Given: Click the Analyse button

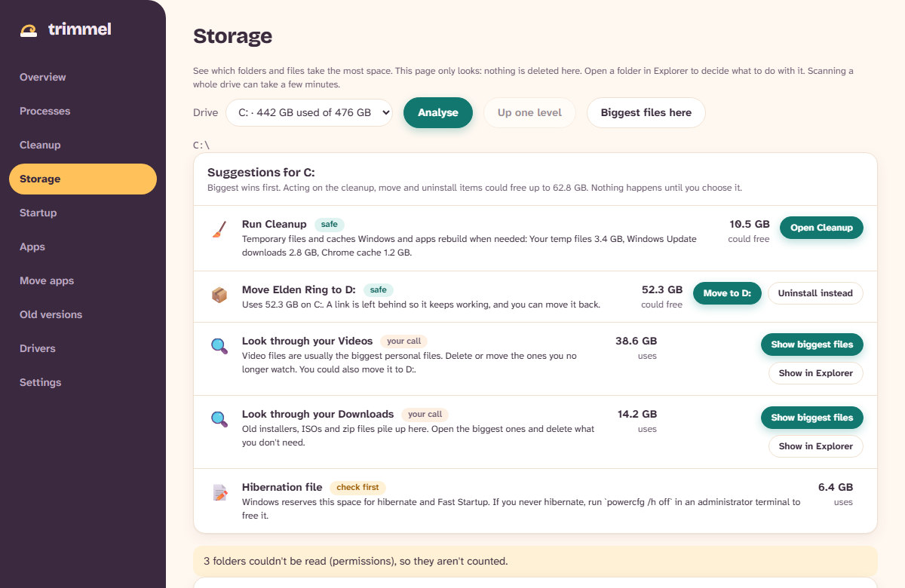Looking at the screenshot, I should click(438, 112).
